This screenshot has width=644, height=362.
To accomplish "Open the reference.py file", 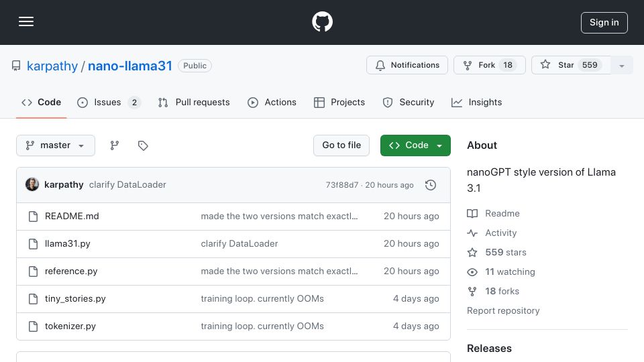I will pyautogui.click(x=71, y=271).
